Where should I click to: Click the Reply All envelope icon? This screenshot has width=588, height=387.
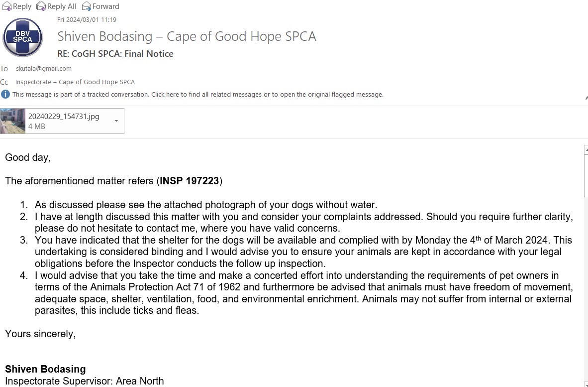point(41,6)
